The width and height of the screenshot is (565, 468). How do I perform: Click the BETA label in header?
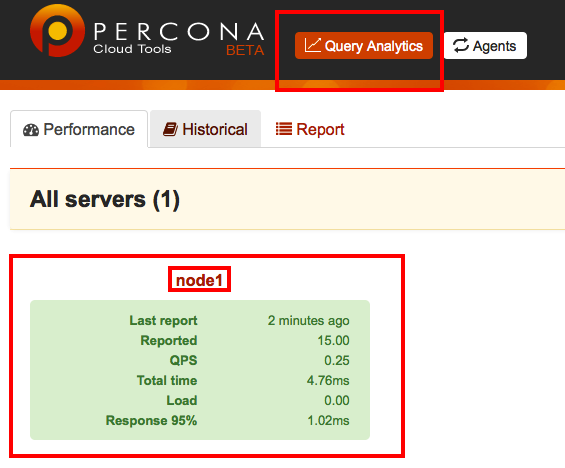coord(245,50)
